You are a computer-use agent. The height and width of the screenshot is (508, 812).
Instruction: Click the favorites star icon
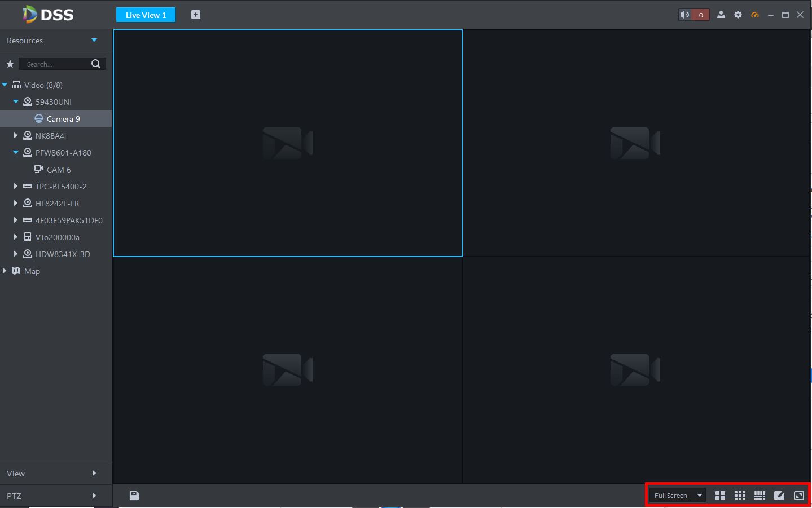pos(10,64)
